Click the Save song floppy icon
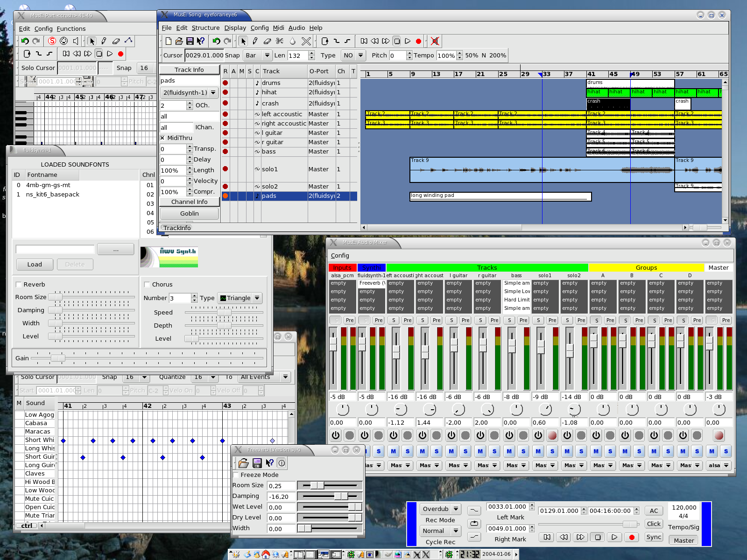This screenshot has height=560, width=747. click(190, 41)
